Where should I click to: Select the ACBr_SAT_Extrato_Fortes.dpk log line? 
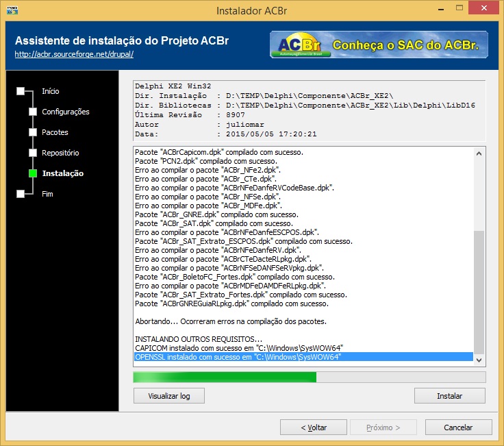(303, 295)
